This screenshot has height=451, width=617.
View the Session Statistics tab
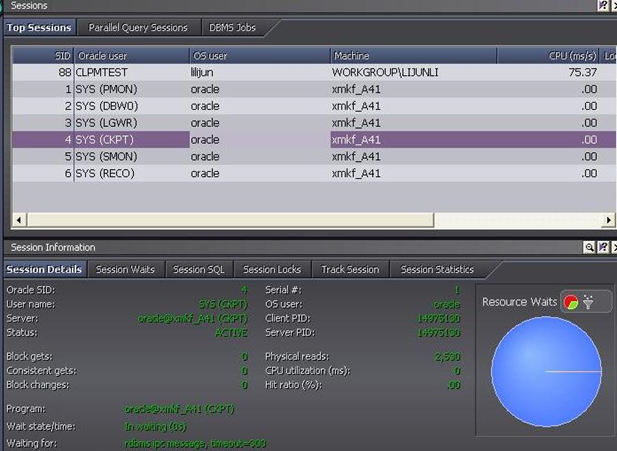click(x=437, y=270)
